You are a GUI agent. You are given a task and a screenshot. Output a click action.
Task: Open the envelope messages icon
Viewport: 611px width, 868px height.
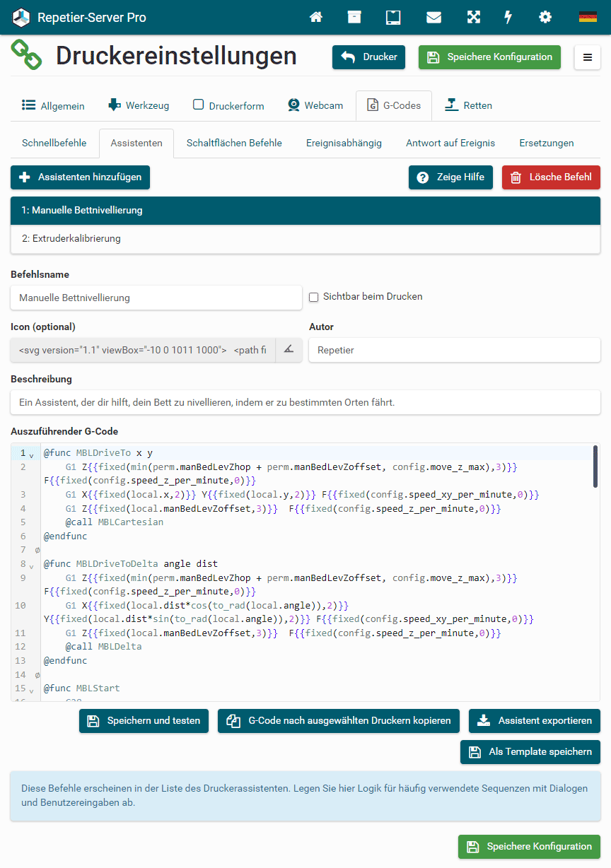pos(433,17)
